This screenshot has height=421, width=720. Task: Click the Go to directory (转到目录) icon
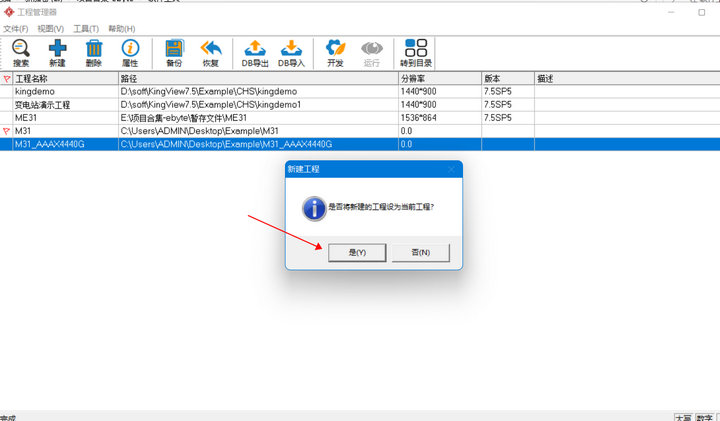(x=415, y=52)
